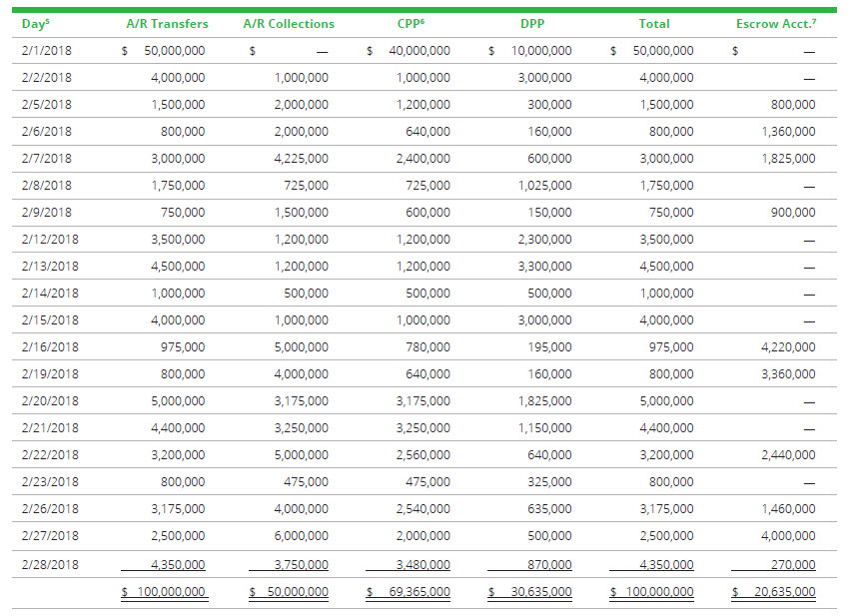The width and height of the screenshot is (851, 616).
Task: Click the 3,360,000 escrow amount
Action: [x=788, y=373]
